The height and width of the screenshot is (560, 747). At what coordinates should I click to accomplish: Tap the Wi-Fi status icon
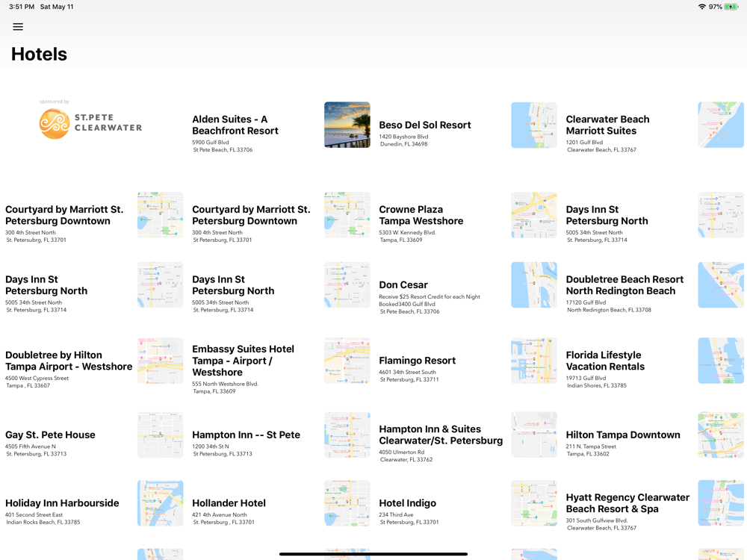[x=701, y=7]
